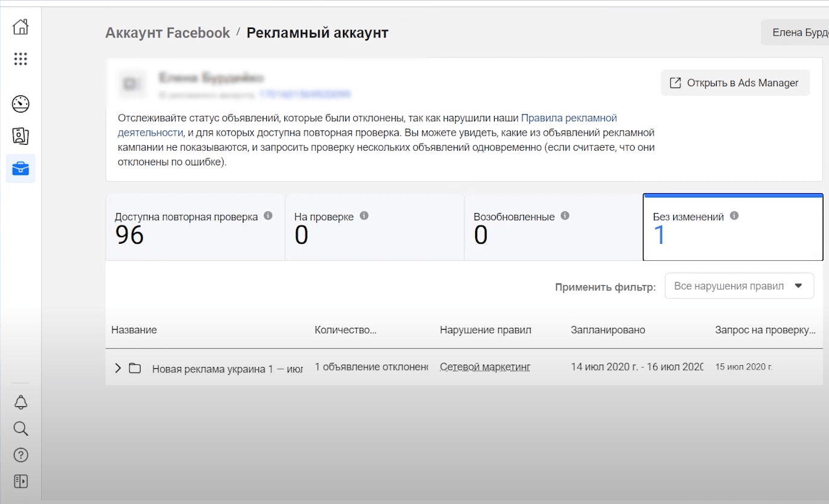829x504 pixels.
Task: Click blurred account avatar thumbnail
Action: point(132,83)
